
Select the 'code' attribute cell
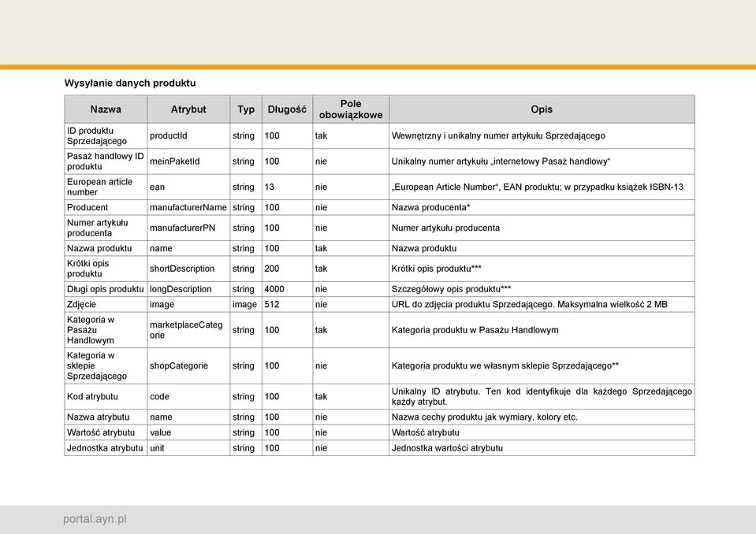coord(188,397)
